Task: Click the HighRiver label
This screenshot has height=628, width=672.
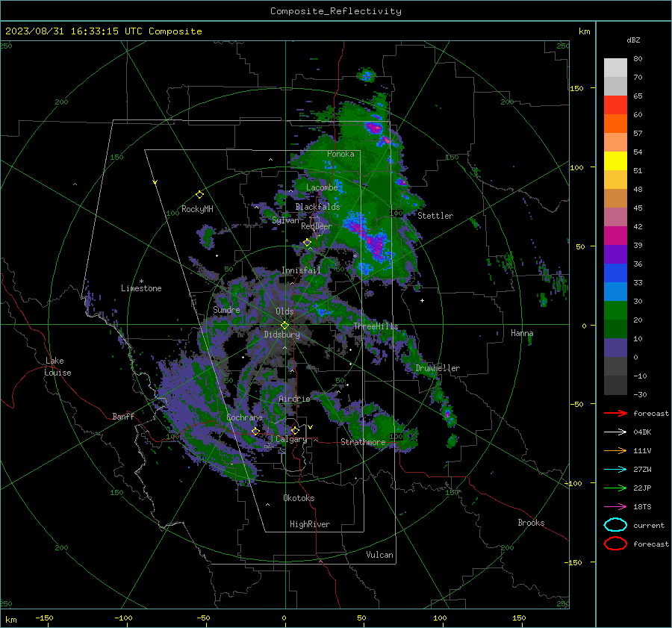Action: (310, 524)
